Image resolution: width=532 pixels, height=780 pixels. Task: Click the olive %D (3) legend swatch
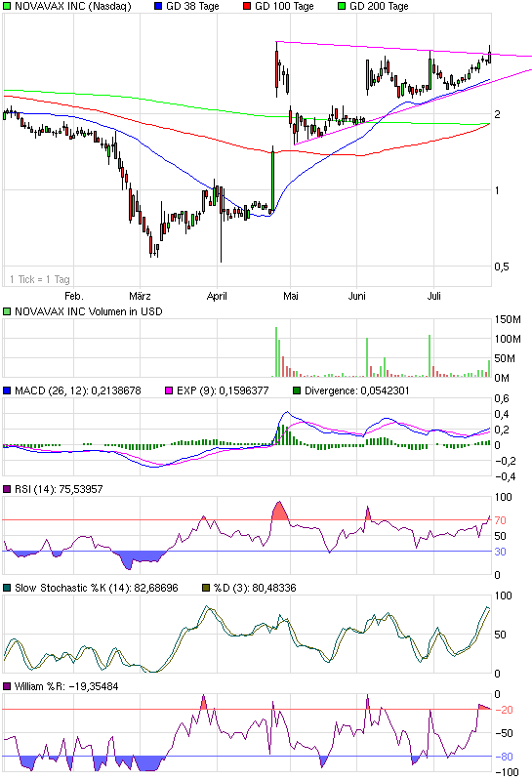[x=206, y=588]
